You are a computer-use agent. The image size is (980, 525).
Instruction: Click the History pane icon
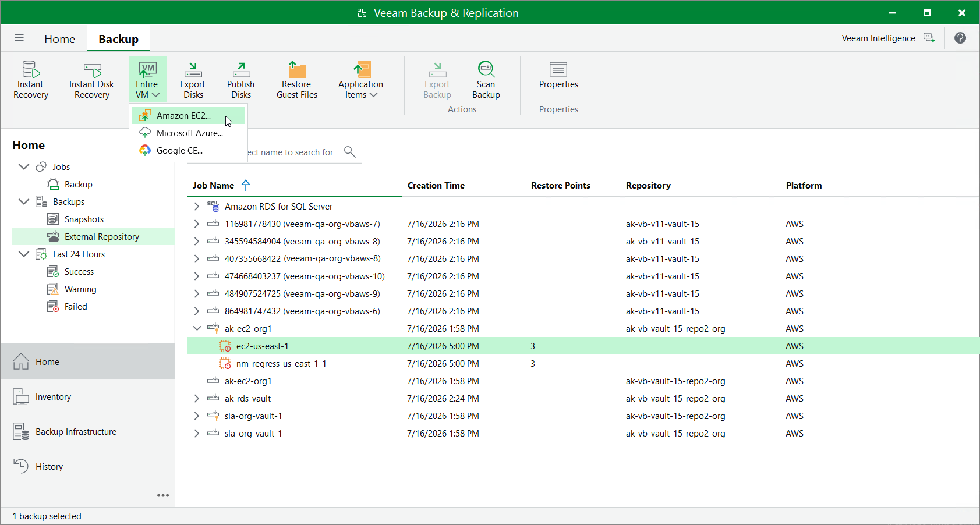pos(21,466)
